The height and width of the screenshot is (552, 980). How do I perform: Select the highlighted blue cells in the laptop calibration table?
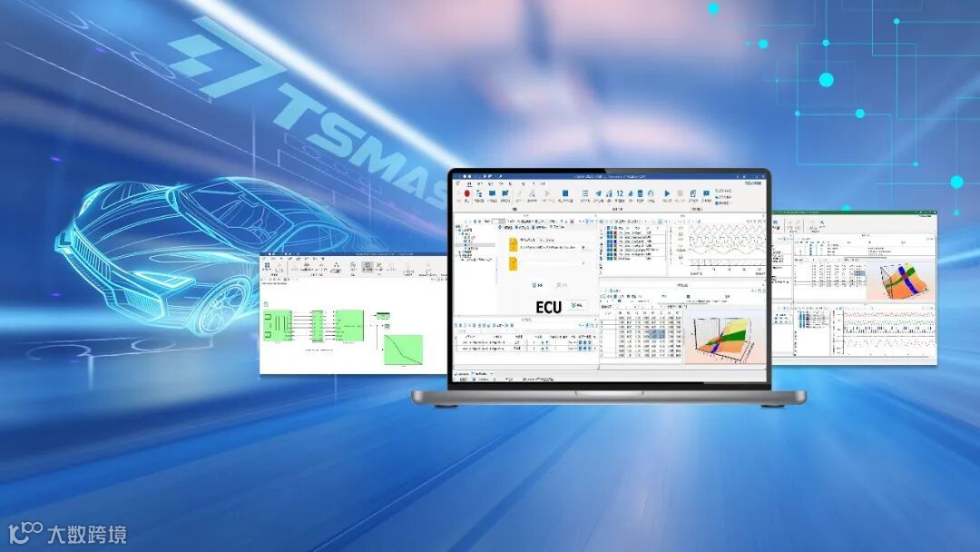[658, 335]
